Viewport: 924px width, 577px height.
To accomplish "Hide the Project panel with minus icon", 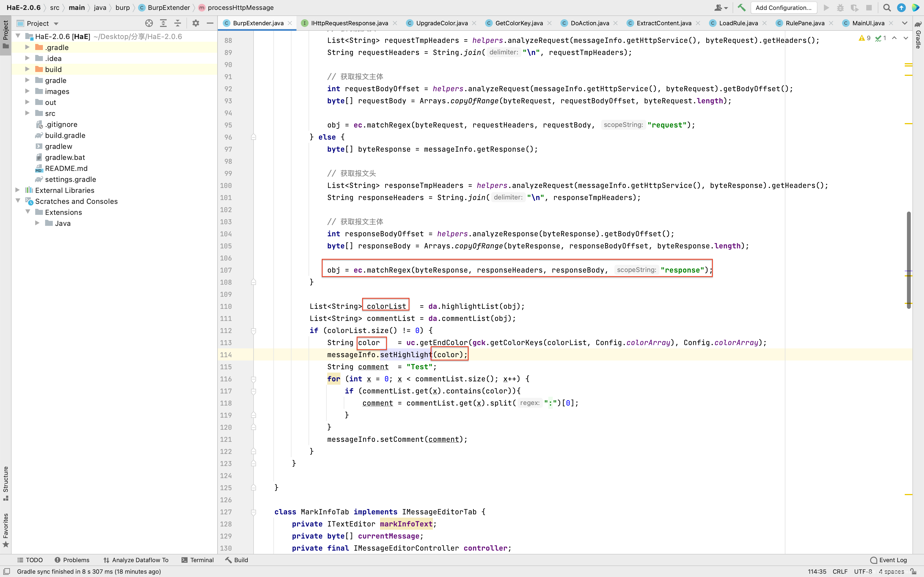I will tap(210, 23).
